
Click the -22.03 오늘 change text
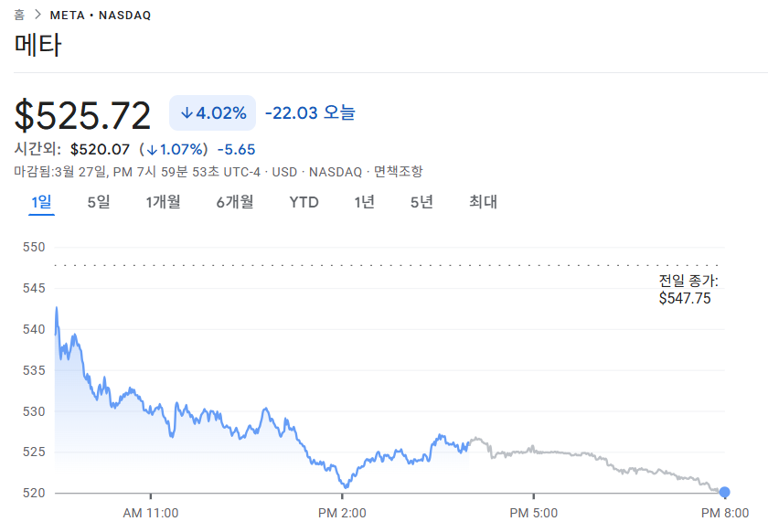tap(310, 113)
